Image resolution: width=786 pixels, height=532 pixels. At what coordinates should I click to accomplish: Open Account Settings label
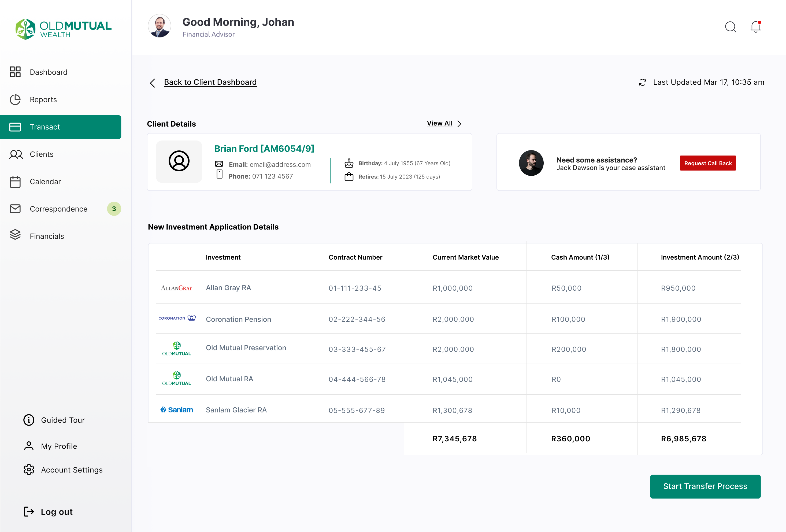click(x=72, y=470)
